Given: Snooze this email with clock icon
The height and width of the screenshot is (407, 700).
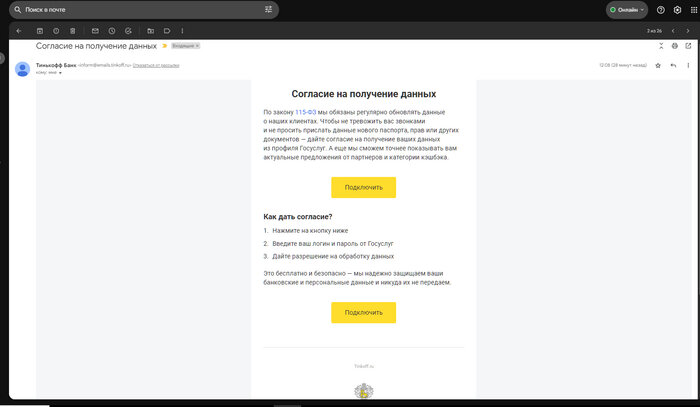Looking at the screenshot, I should pyautogui.click(x=112, y=31).
